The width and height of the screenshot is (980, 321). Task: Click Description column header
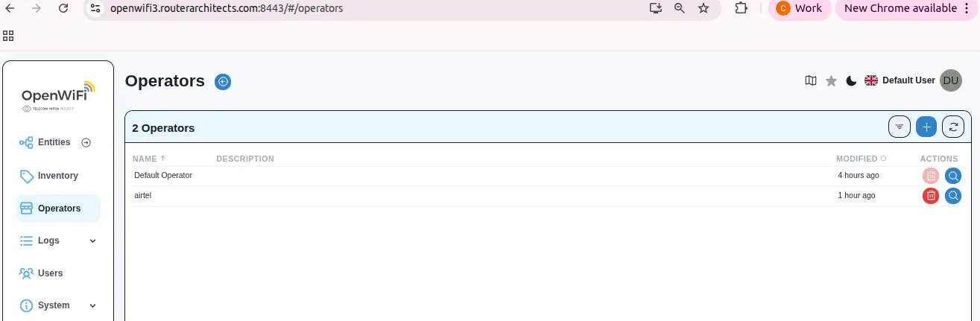(x=245, y=159)
